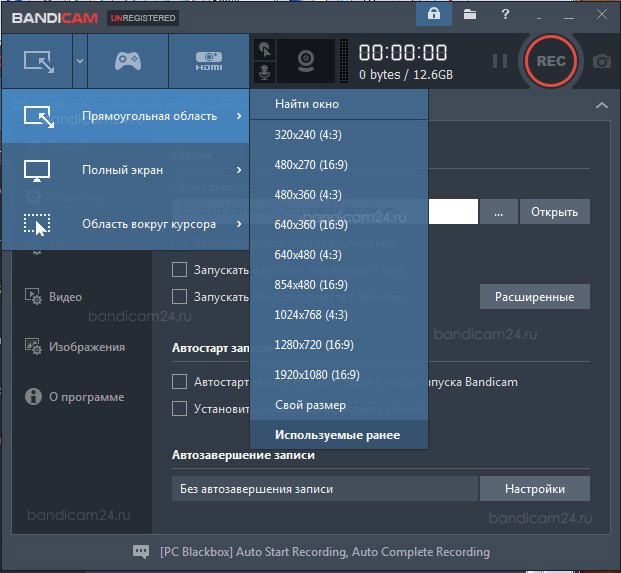Take a screenshot with the camera icon
Screen dimensions: 621x573
pyautogui.click(x=602, y=61)
